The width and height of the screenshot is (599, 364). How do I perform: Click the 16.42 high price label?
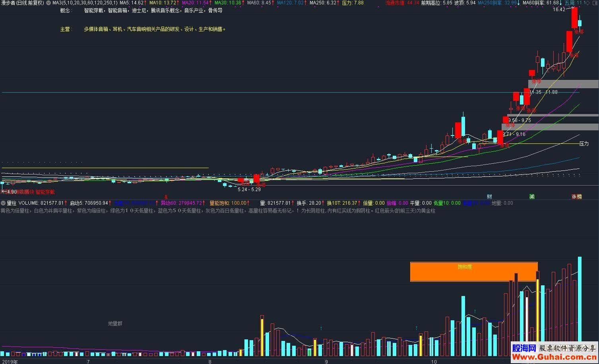point(559,10)
